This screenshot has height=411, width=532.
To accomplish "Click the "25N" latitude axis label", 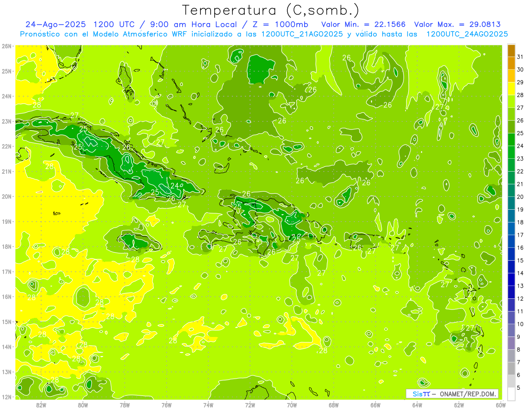I will [7, 71].
